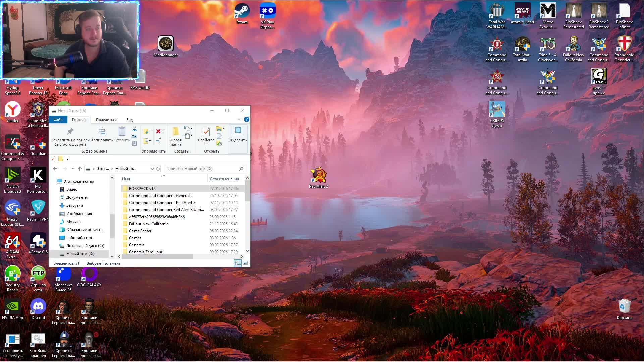Switch to details list view toggle
Image resolution: width=644 pixels, height=362 pixels.
pos(237,263)
